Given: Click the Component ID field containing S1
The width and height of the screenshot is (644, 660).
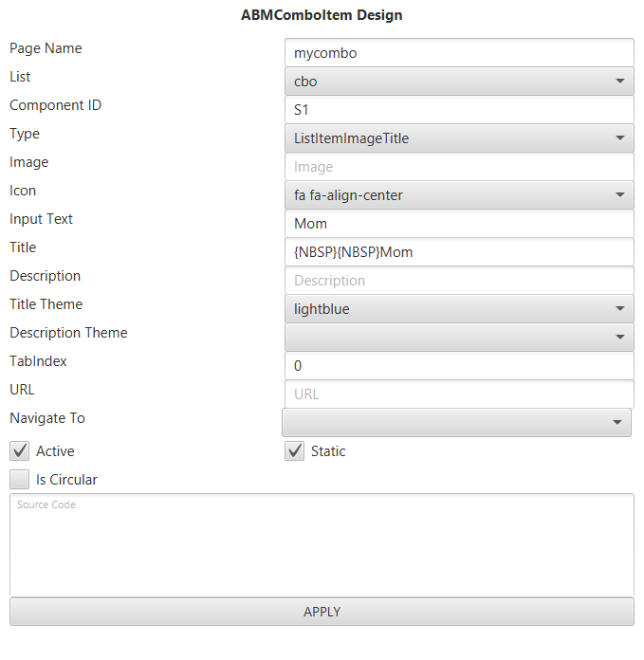Looking at the screenshot, I should point(458,110).
